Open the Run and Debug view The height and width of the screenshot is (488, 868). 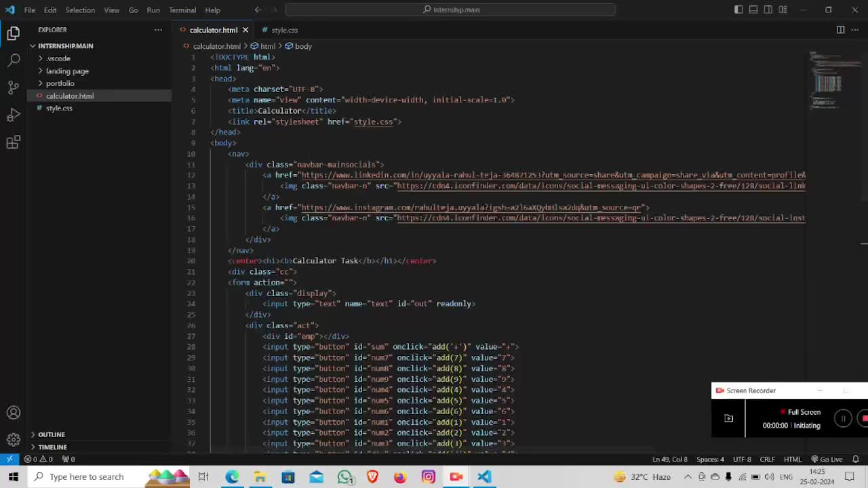click(x=14, y=115)
